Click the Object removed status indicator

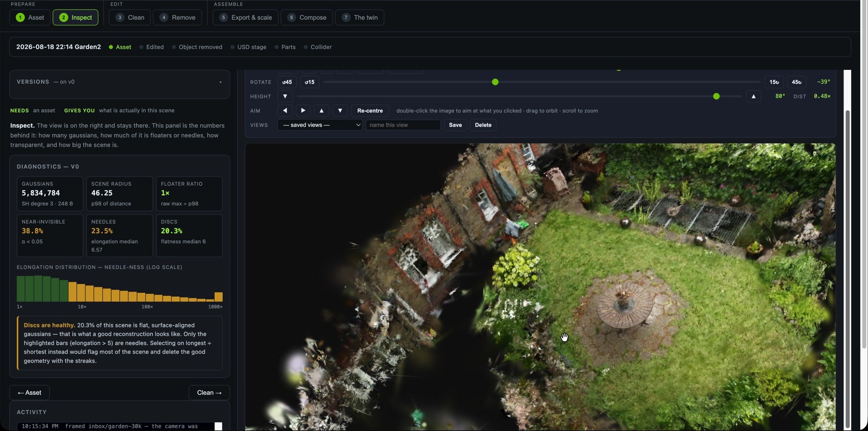(x=197, y=47)
